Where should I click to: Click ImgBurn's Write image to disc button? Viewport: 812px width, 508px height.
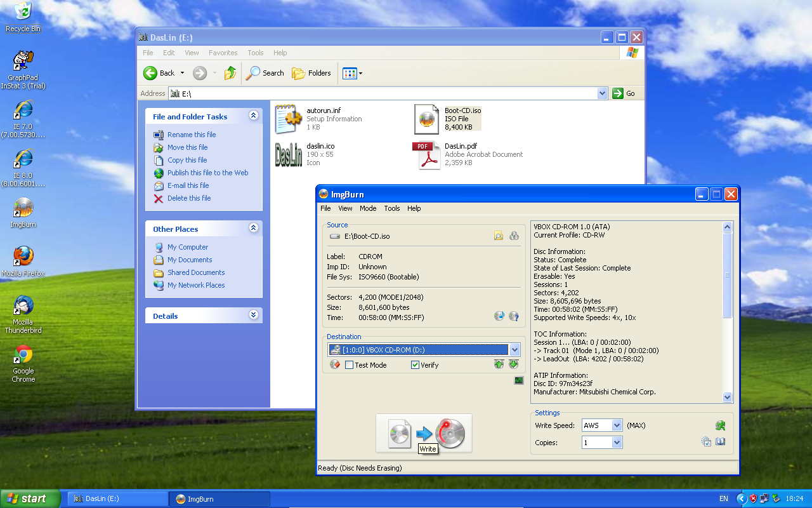click(x=424, y=433)
